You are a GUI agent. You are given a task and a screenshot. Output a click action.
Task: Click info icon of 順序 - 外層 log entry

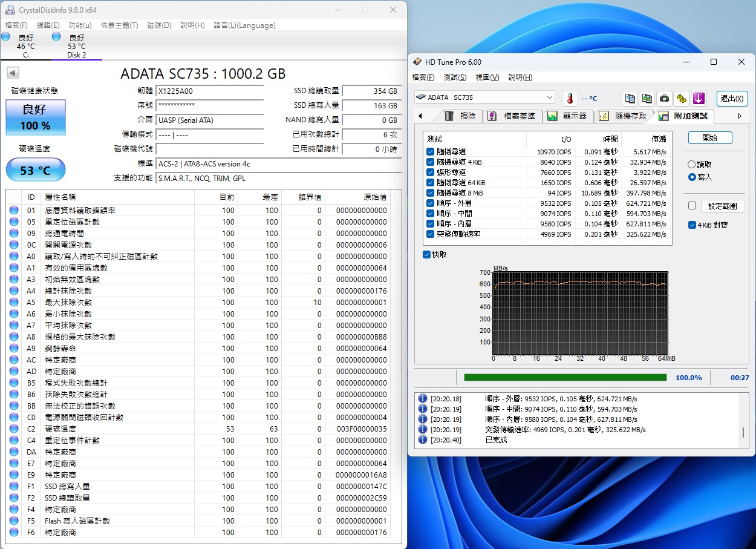[423, 399]
